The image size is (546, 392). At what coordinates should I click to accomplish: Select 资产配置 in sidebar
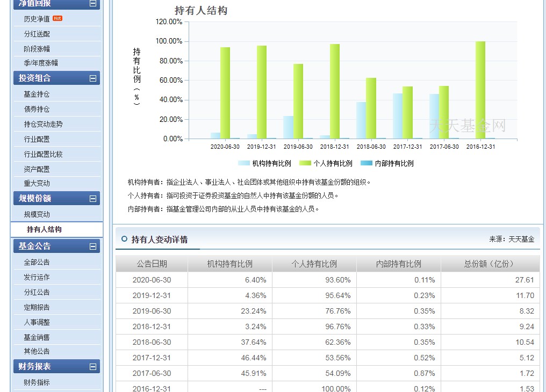tap(37, 169)
